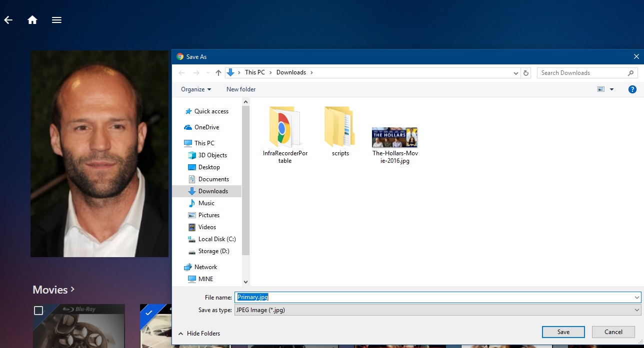Select Desktop in the navigation tree
The height and width of the screenshot is (348, 644).
pyautogui.click(x=208, y=167)
